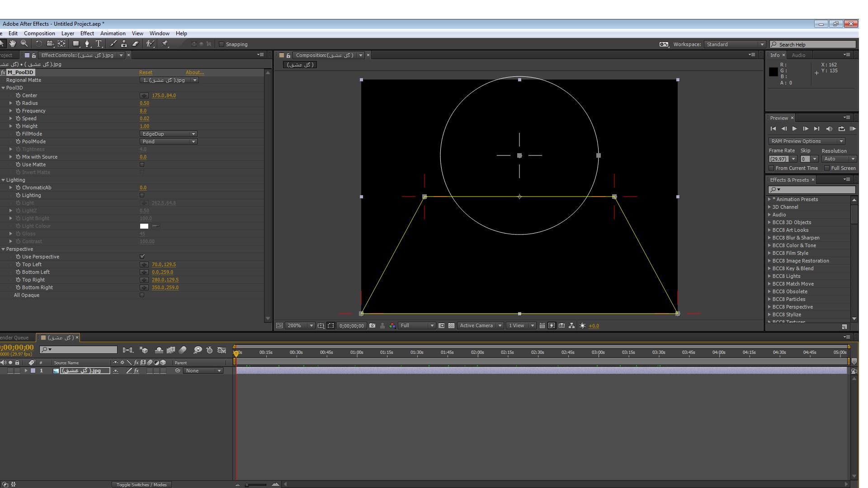This screenshot has height=488, width=868.
Task: Start RAM preview button
Action: click(x=853, y=129)
